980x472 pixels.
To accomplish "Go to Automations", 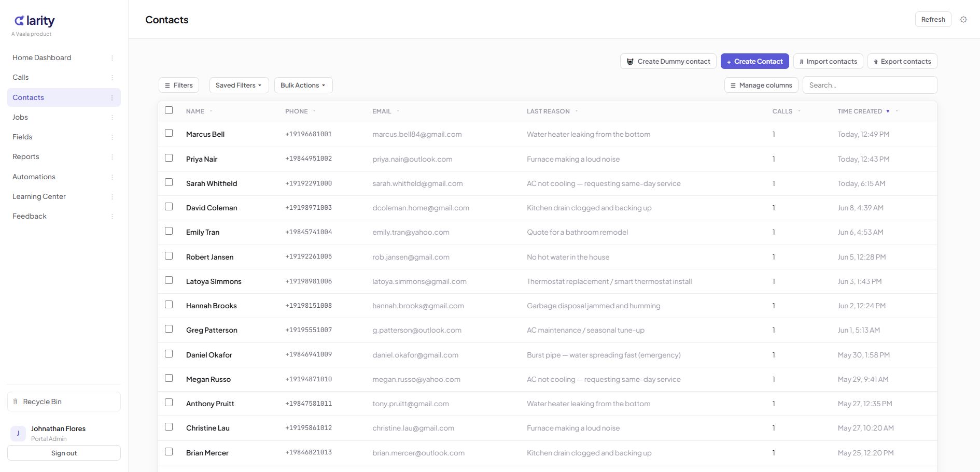I will pos(34,177).
